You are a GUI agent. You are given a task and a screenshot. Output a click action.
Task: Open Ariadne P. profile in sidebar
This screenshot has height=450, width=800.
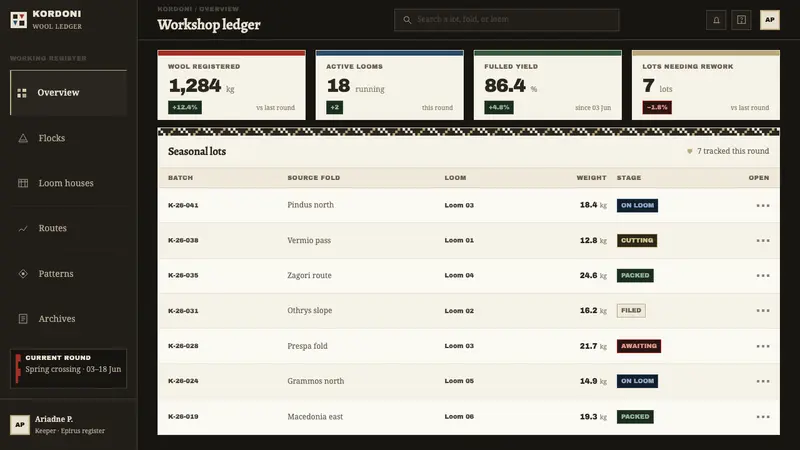click(x=68, y=424)
